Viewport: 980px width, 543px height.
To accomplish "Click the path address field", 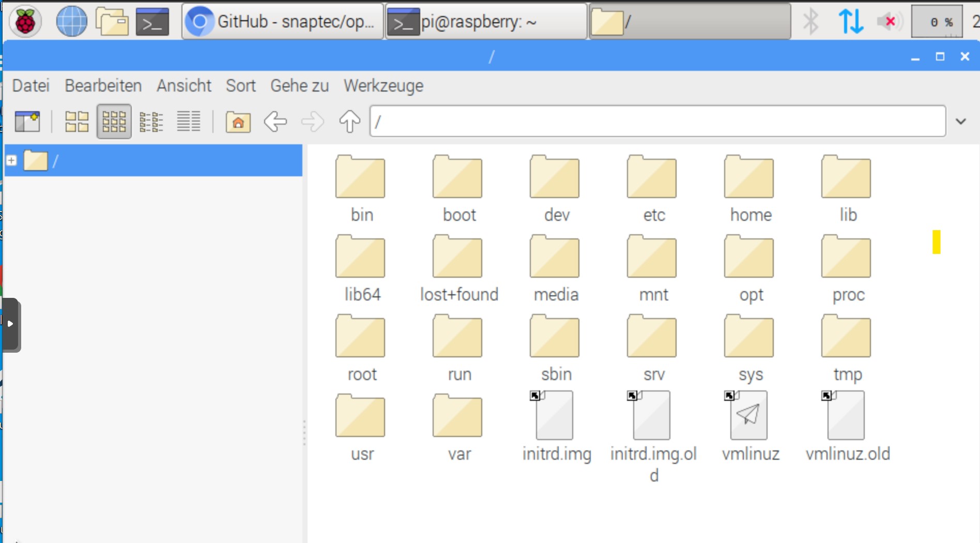I will (657, 122).
